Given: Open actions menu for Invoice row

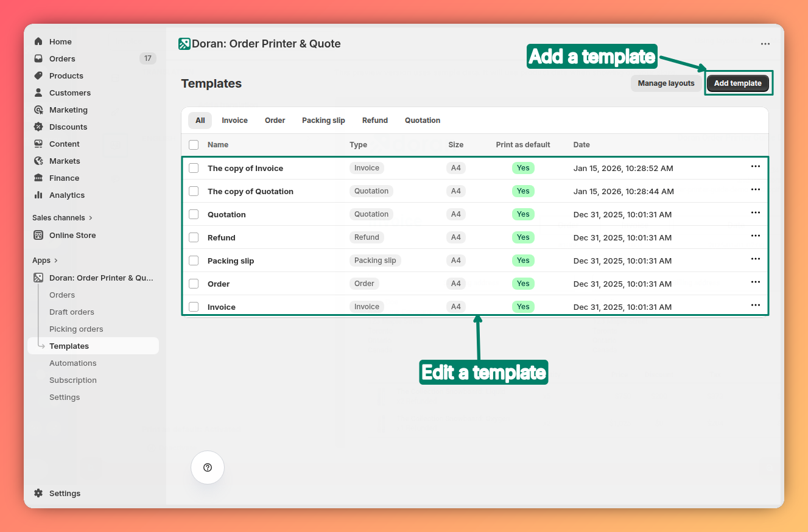Looking at the screenshot, I should pyautogui.click(x=756, y=305).
